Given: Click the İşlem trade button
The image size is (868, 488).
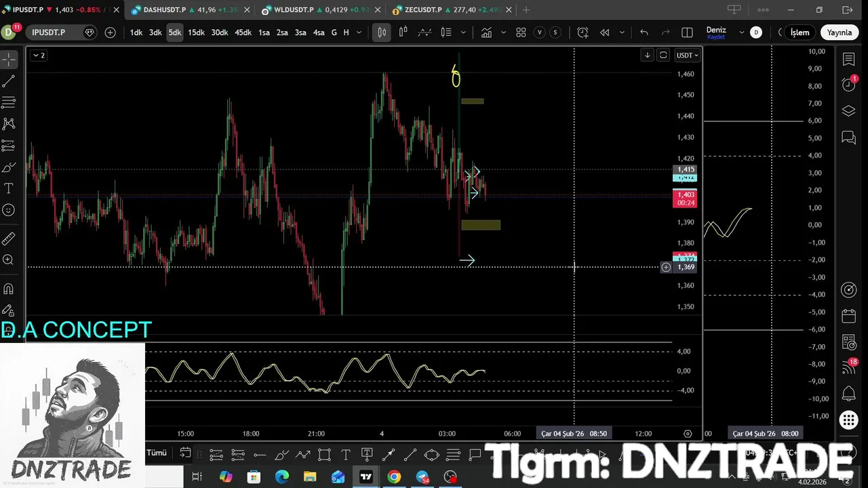Looking at the screenshot, I should coord(800,33).
